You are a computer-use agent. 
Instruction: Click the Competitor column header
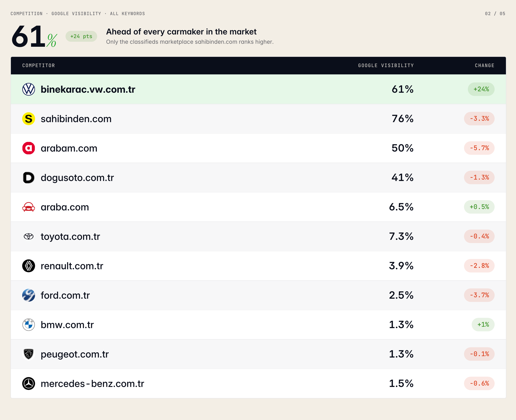point(39,65)
